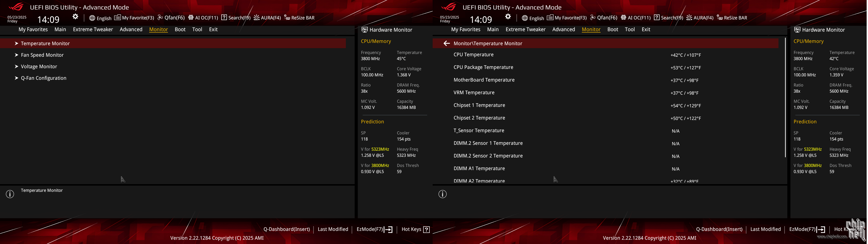
Task: Change language via English globe, left screen
Action: point(100,18)
